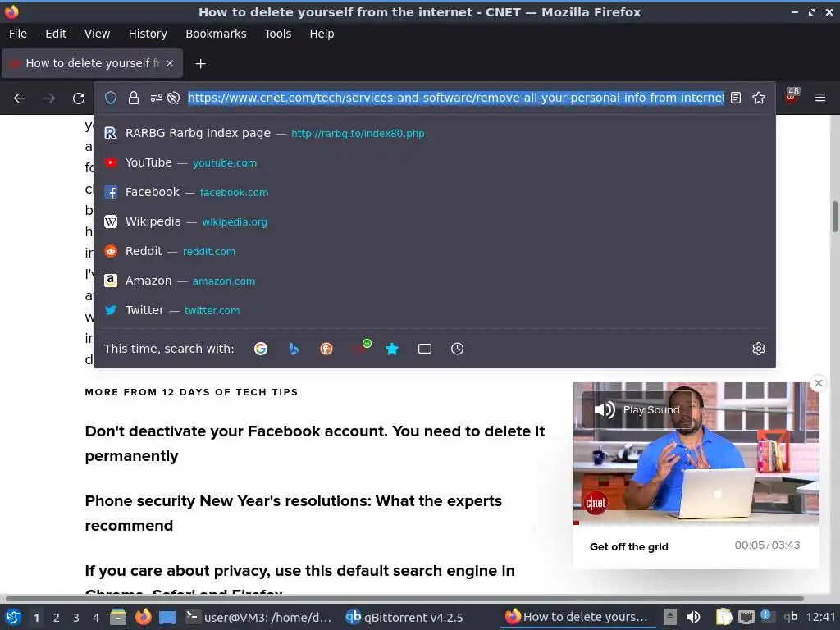
Task: Switch to the user@VM3 terminal window
Action: coord(258,617)
